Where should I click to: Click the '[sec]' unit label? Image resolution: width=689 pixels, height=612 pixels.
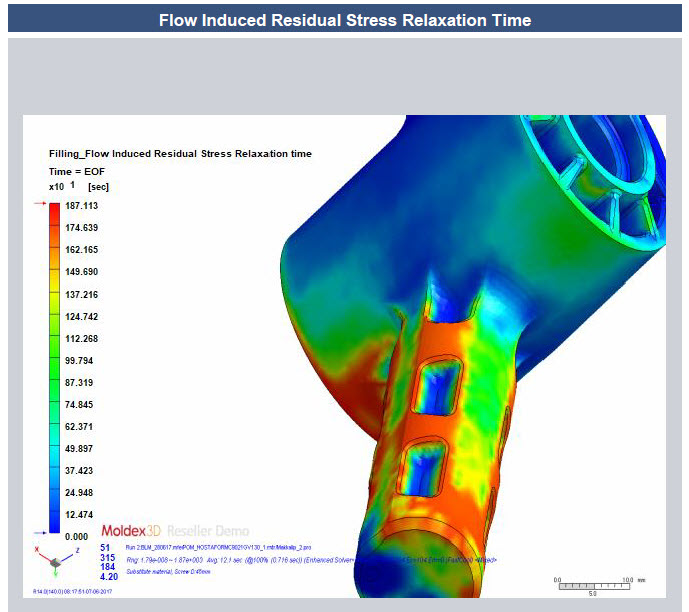[x=98, y=186]
